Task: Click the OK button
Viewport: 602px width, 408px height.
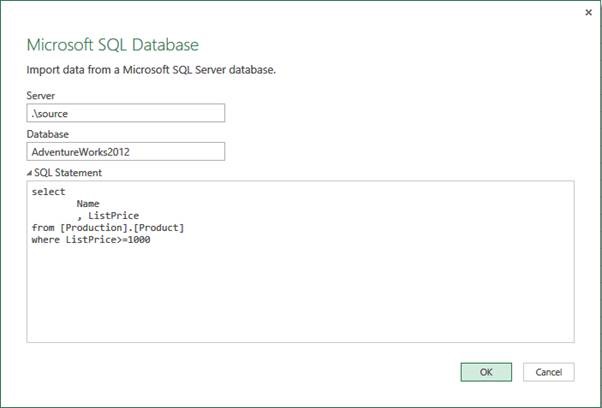Action: tap(486, 372)
